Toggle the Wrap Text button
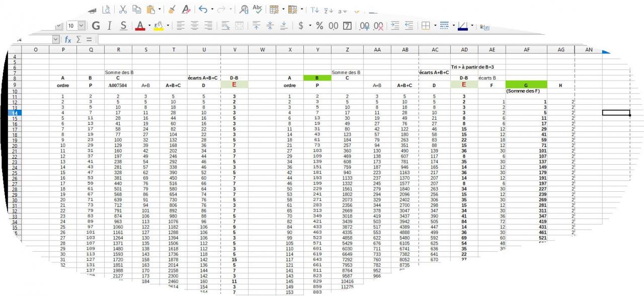 pos(225,25)
